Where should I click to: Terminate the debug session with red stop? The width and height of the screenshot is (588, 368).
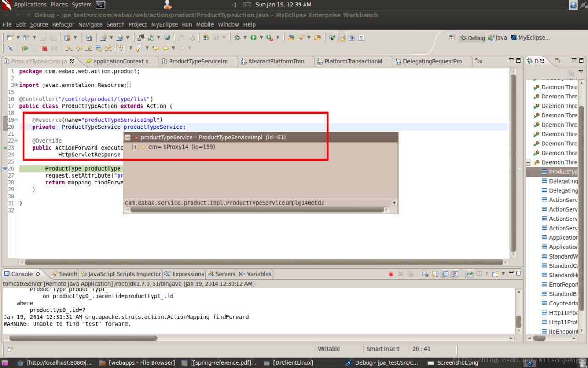[45, 48]
